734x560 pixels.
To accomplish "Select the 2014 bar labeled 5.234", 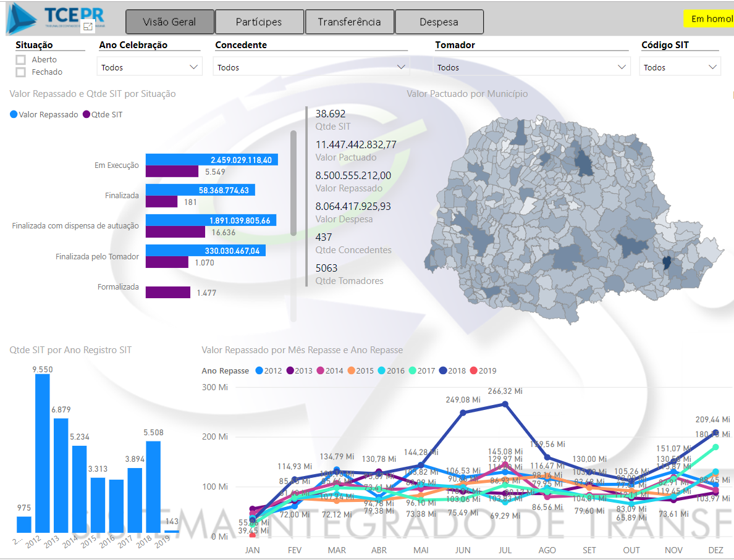I will (x=80, y=489).
